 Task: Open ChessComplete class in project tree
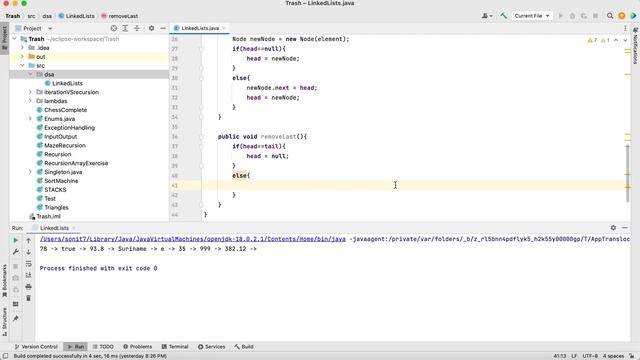tap(66, 110)
